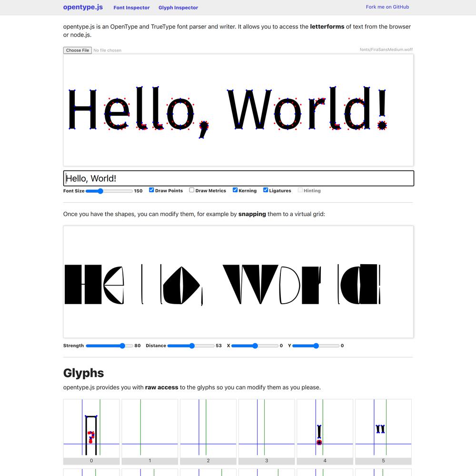Click the Strength slider
The height and width of the screenshot is (476, 476).
point(109,346)
